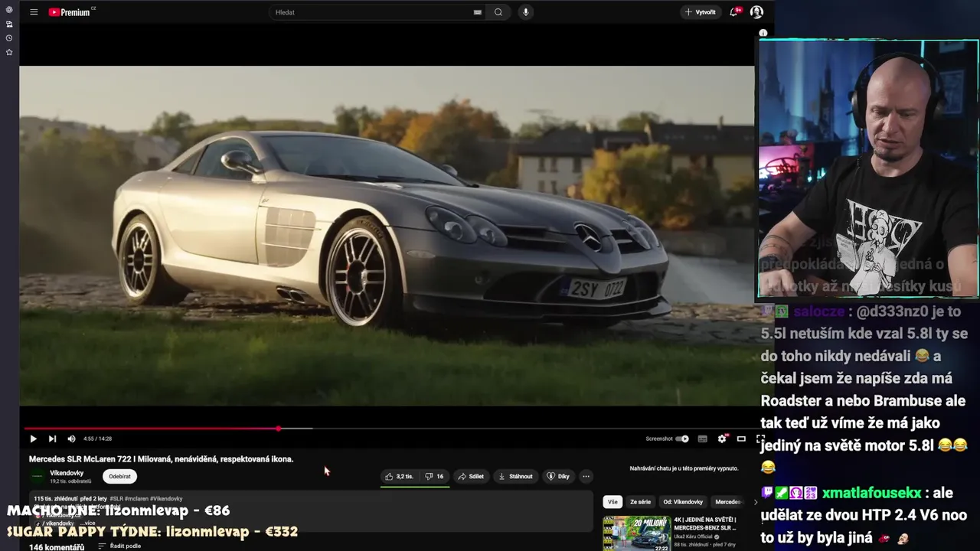
Task: Download the video with Stáhnout
Action: click(x=515, y=476)
